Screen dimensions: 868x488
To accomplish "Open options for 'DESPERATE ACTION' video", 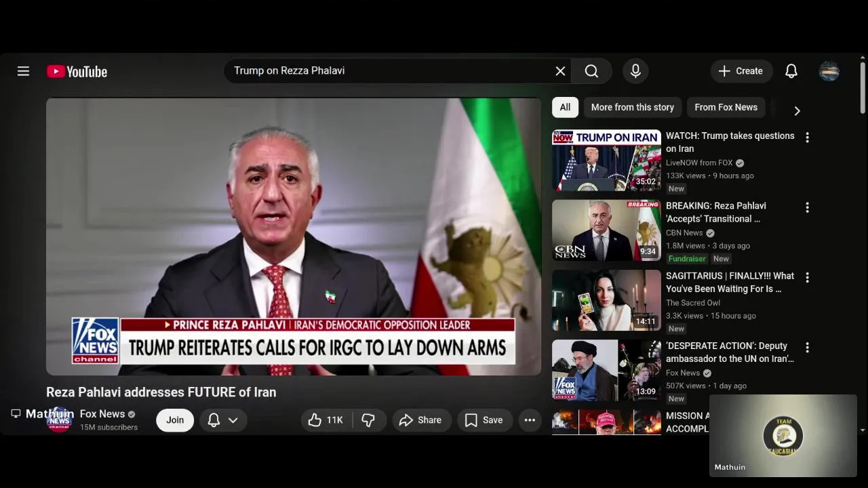I will [807, 348].
